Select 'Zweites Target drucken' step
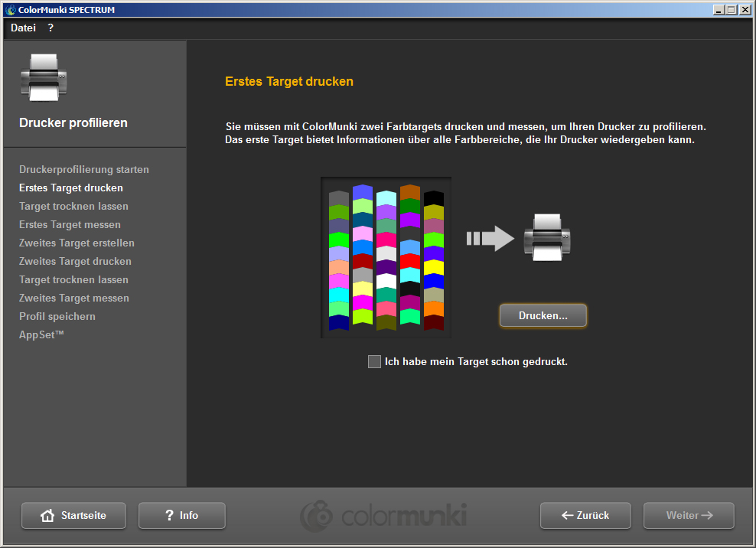 (x=75, y=261)
